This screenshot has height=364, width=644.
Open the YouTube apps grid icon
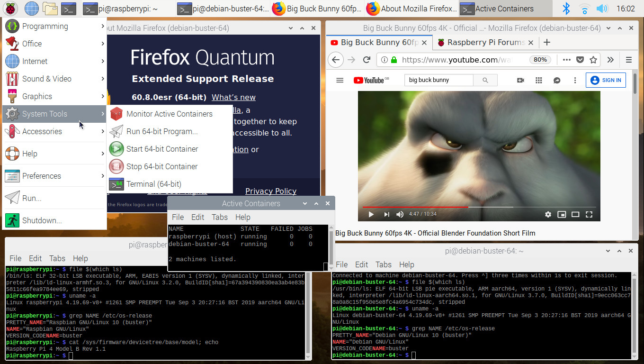click(538, 80)
